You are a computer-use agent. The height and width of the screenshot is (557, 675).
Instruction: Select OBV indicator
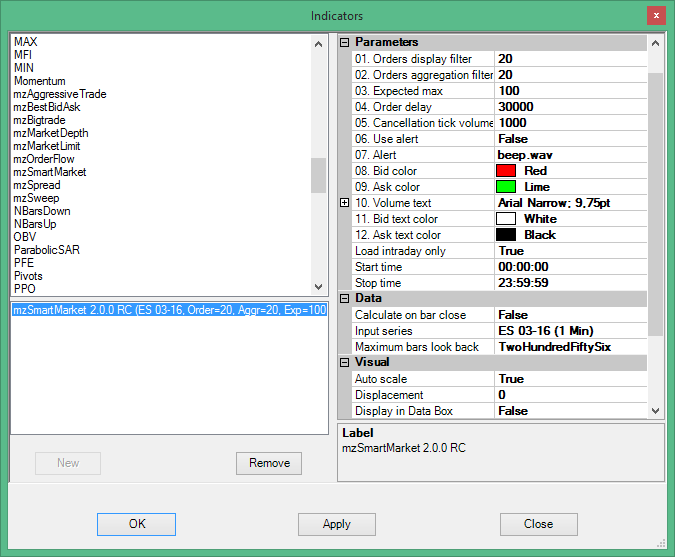click(x=25, y=237)
